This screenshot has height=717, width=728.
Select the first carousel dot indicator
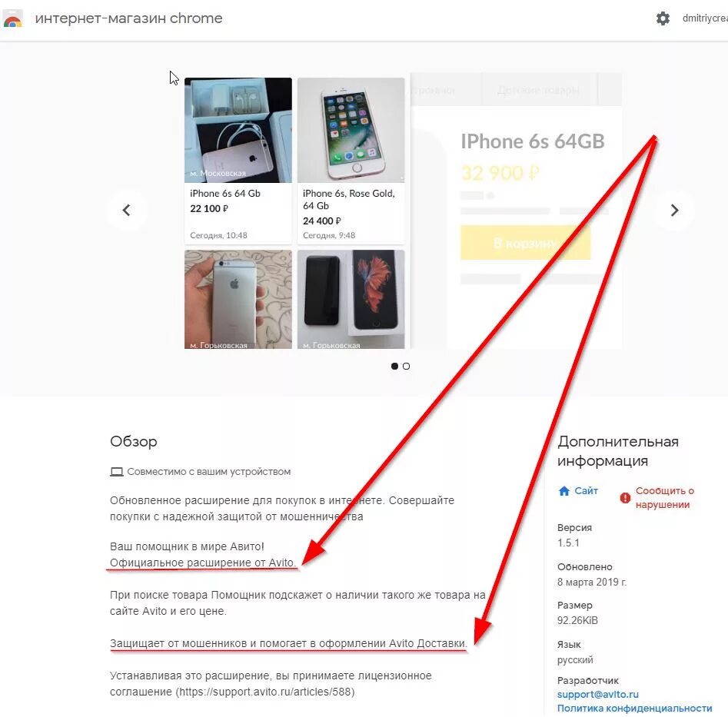394,366
